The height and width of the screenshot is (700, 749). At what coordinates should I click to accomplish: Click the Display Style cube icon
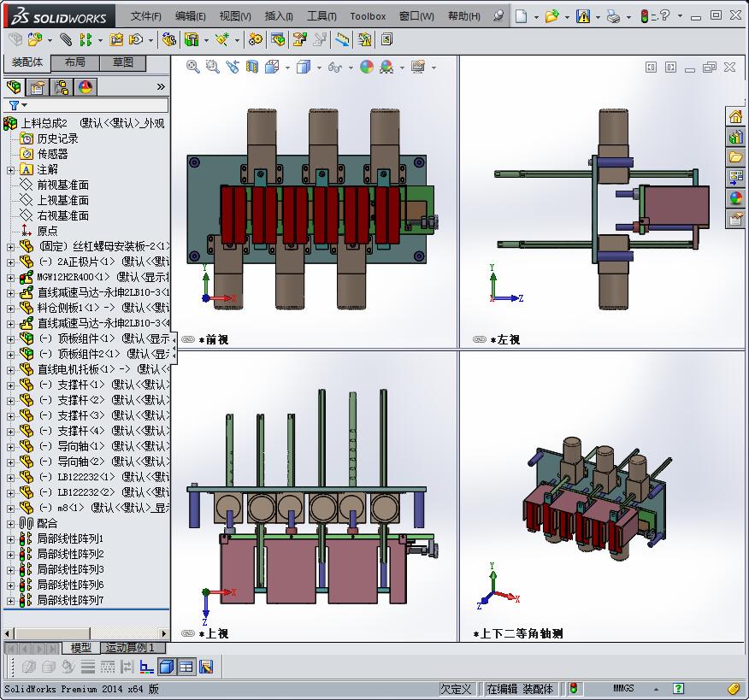pyautogui.click(x=304, y=67)
